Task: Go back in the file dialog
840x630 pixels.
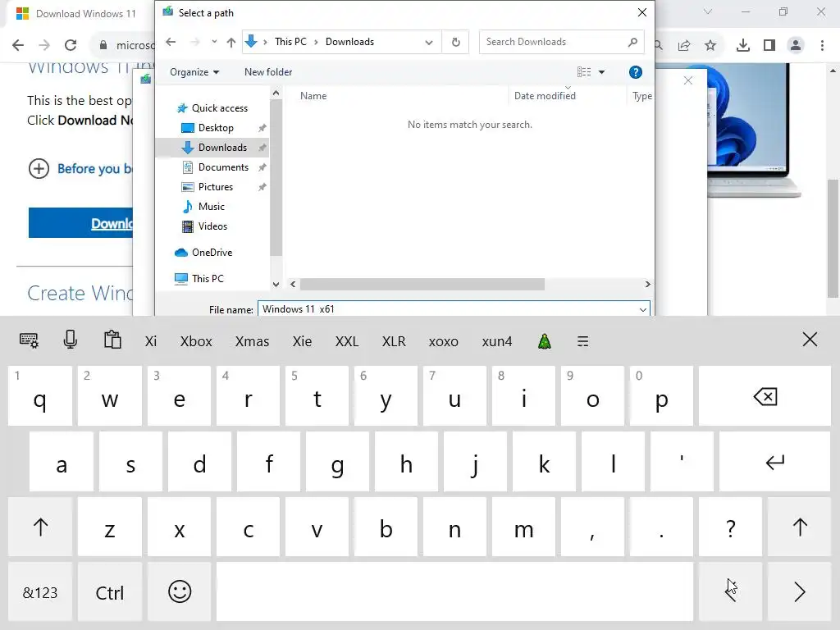Action: [x=171, y=42]
